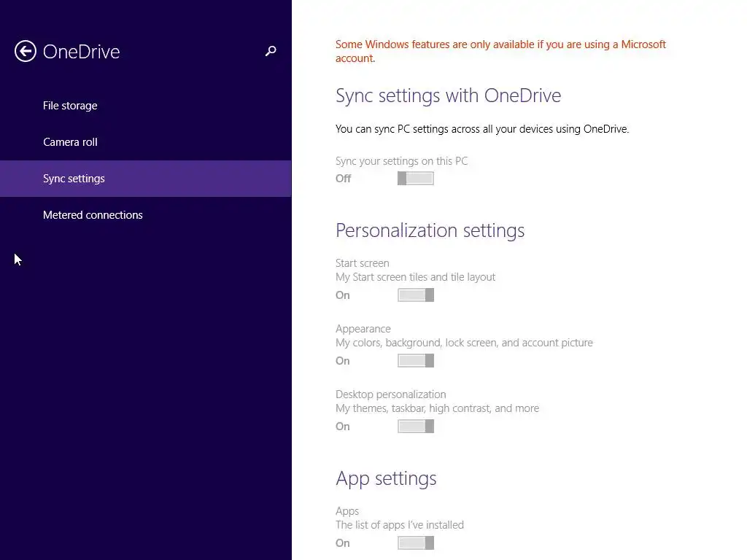Click the App settings heading

tap(386, 478)
